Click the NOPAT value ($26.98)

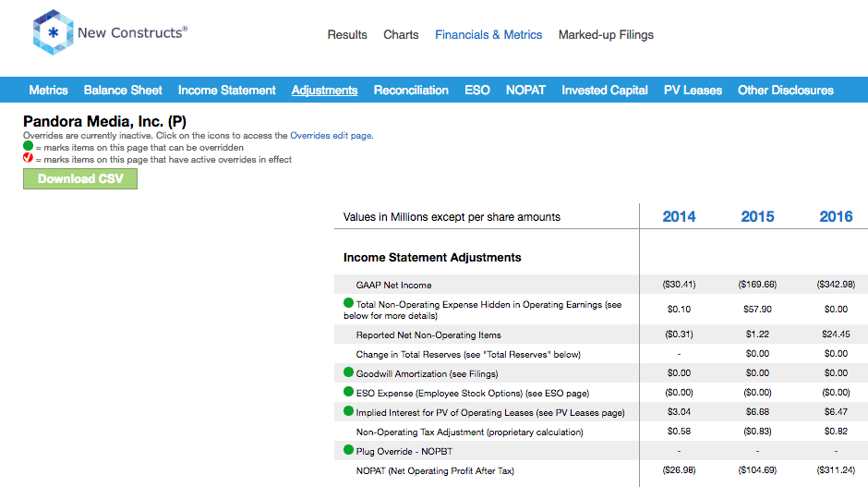pos(679,469)
